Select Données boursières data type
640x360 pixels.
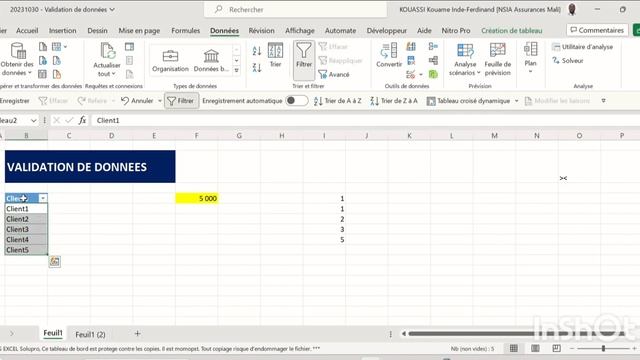tap(211, 60)
